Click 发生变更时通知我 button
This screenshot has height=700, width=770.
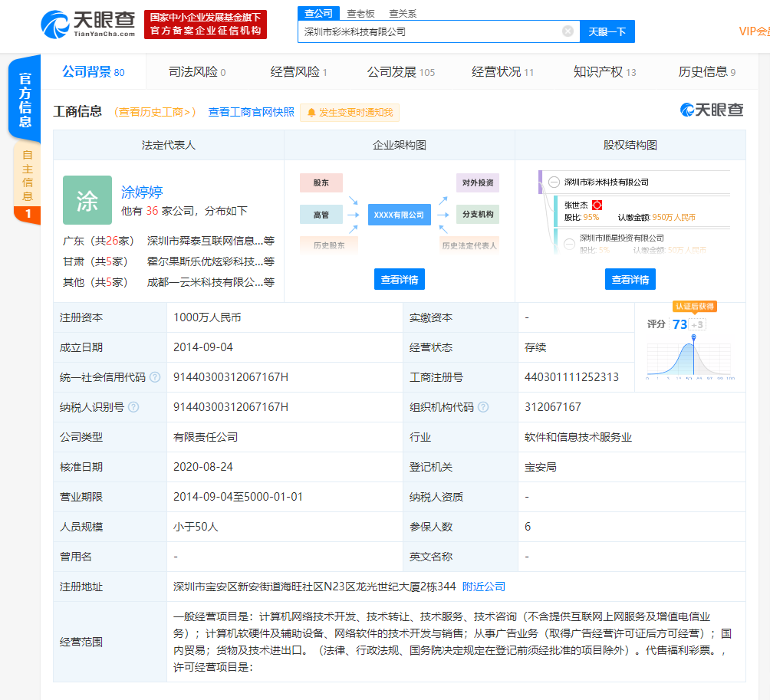click(x=350, y=113)
